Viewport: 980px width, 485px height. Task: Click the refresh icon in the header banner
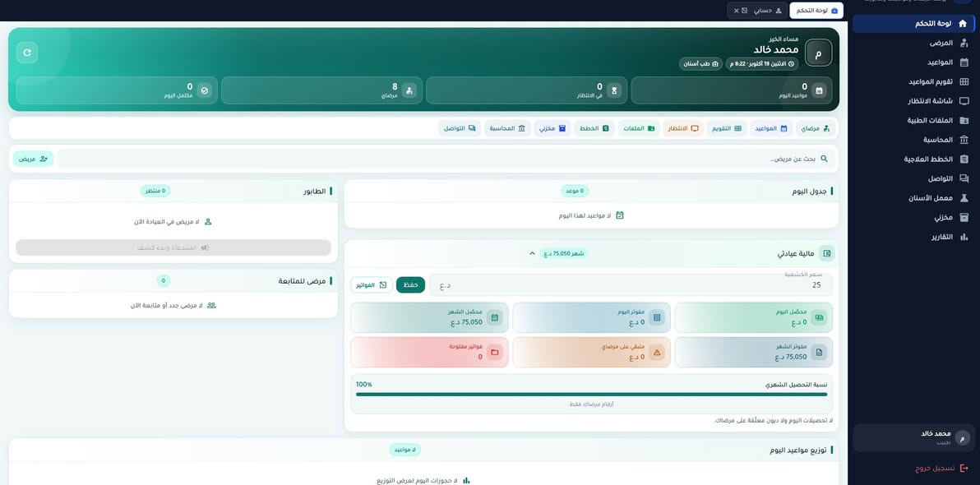[27, 53]
